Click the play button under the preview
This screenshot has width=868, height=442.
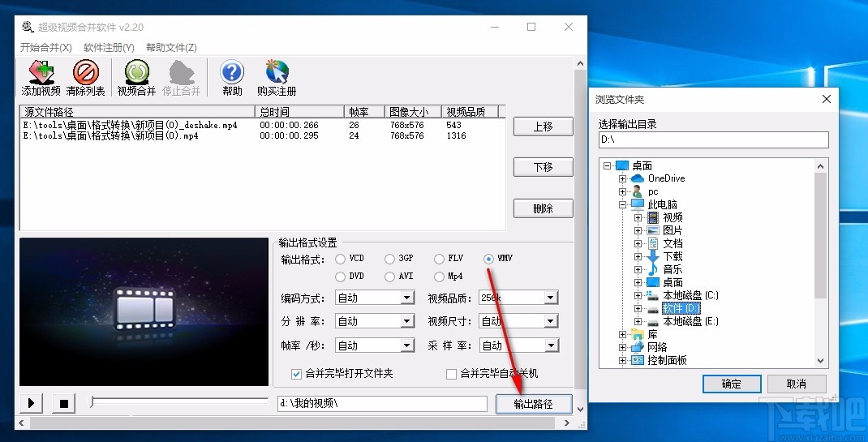(x=32, y=403)
